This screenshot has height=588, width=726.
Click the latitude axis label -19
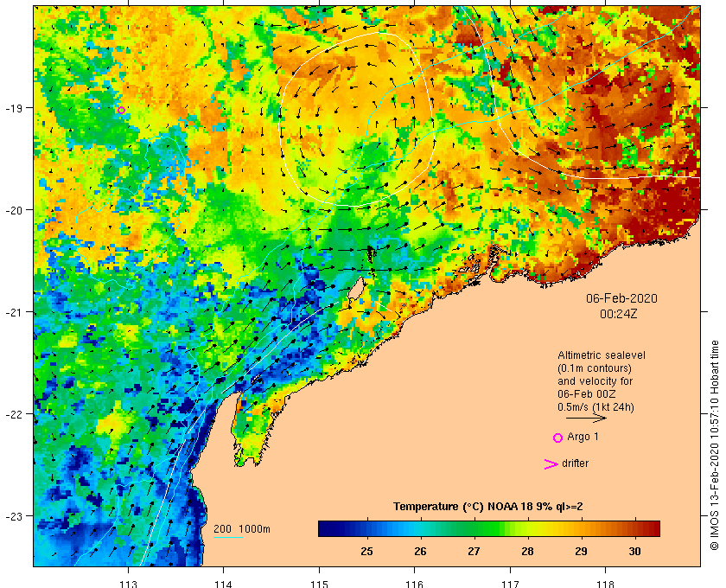coord(14,108)
